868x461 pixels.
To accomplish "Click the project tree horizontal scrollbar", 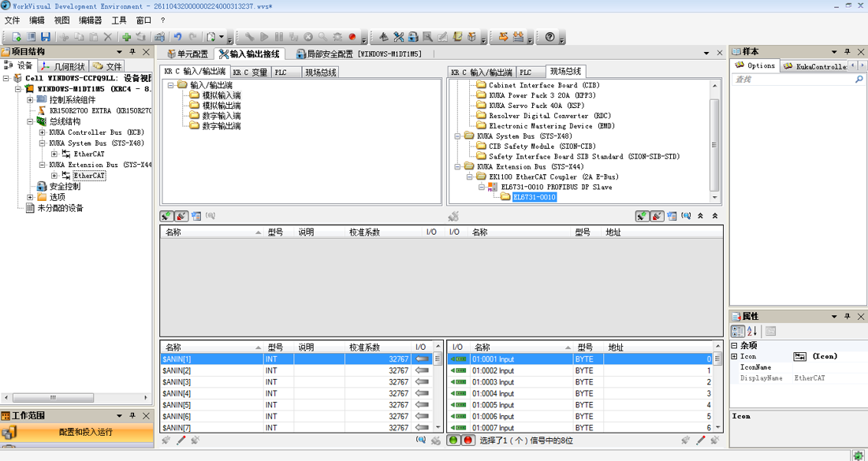I will [x=54, y=398].
